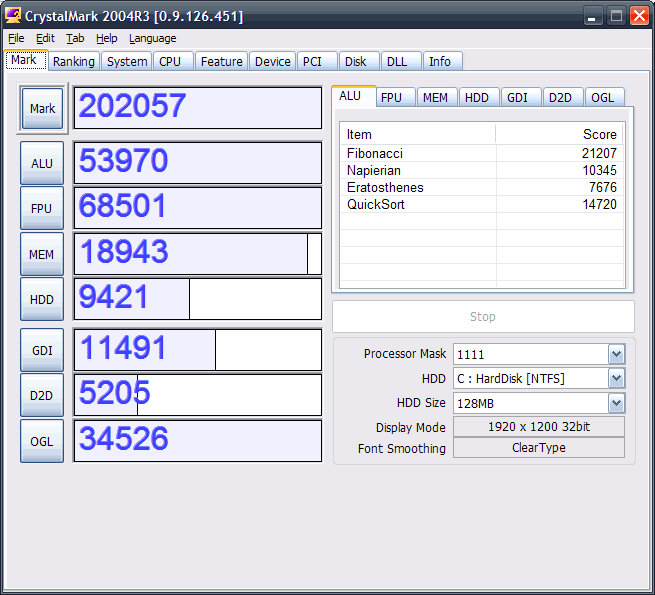Open the Language menu
Image resolution: width=655 pixels, height=595 pixels.
tap(152, 38)
